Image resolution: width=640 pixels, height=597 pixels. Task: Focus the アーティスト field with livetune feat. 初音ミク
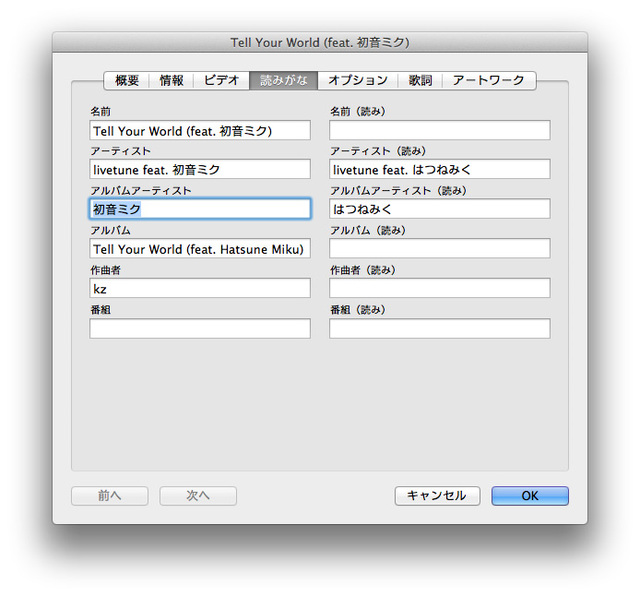click(x=200, y=169)
